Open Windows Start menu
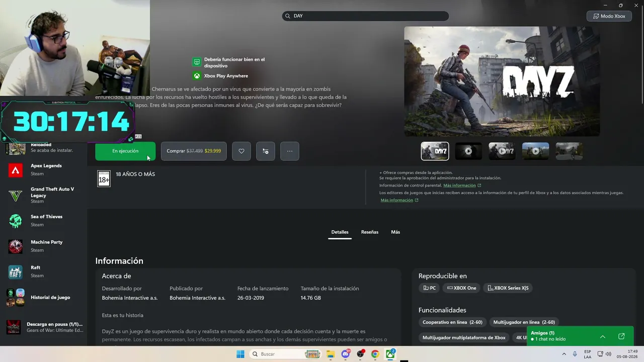The height and width of the screenshot is (362, 644). [x=240, y=354]
